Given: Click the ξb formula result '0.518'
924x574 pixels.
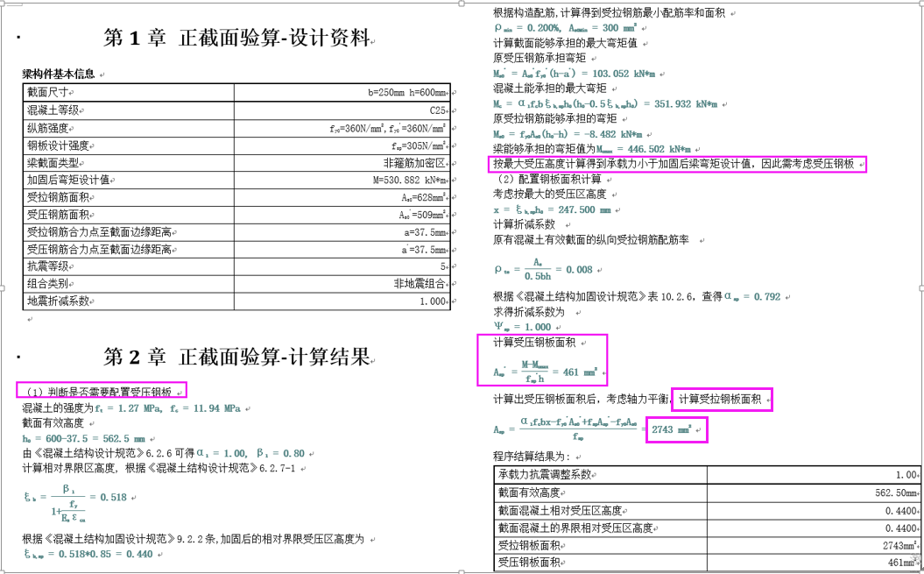Looking at the screenshot, I should [113, 497].
